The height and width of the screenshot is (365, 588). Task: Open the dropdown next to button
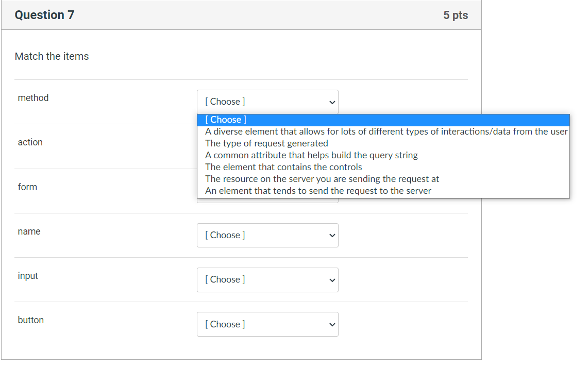[267, 324]
